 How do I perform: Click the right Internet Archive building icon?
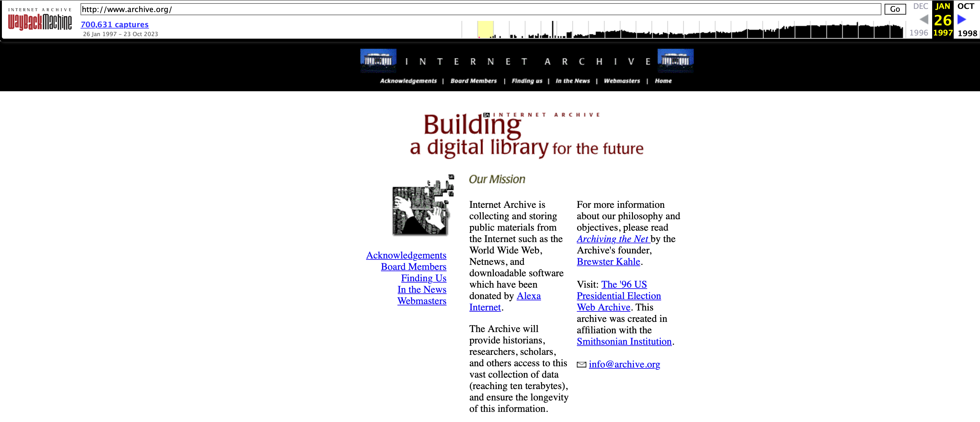coord(675,61)
